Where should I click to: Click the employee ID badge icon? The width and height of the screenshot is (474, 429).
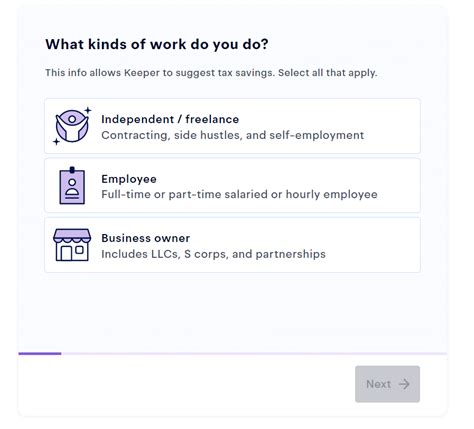[72, 186]
